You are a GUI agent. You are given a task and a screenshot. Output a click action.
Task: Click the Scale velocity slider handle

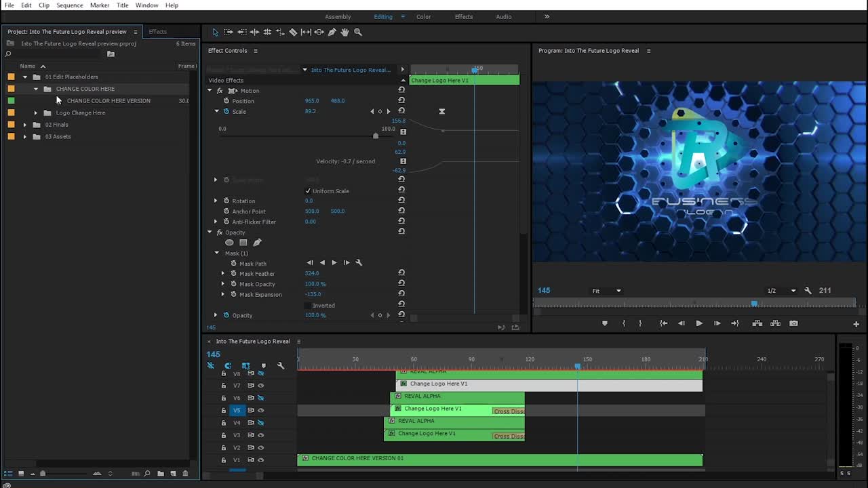click(x=376, y=136)
